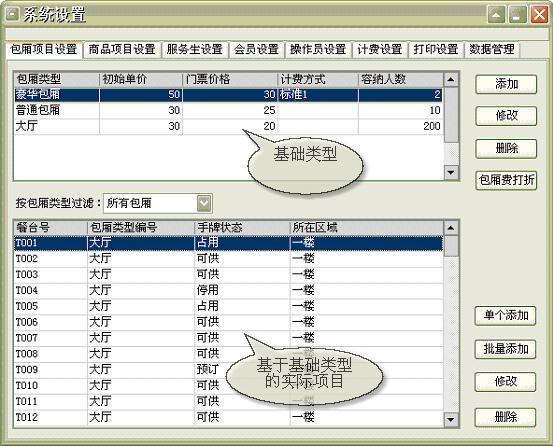Click the system menu icon in title bar
The height and width of the screenshot is (446, 553).
pos(12,14)
